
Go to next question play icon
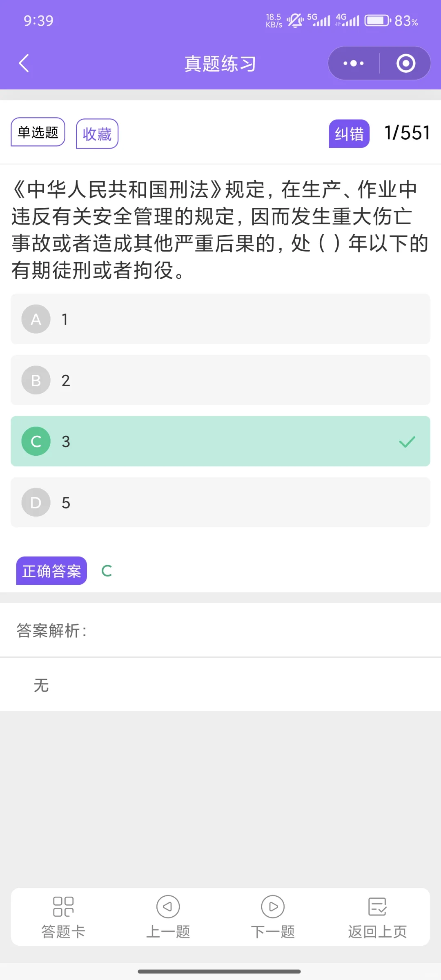click(x=273, y=906)
